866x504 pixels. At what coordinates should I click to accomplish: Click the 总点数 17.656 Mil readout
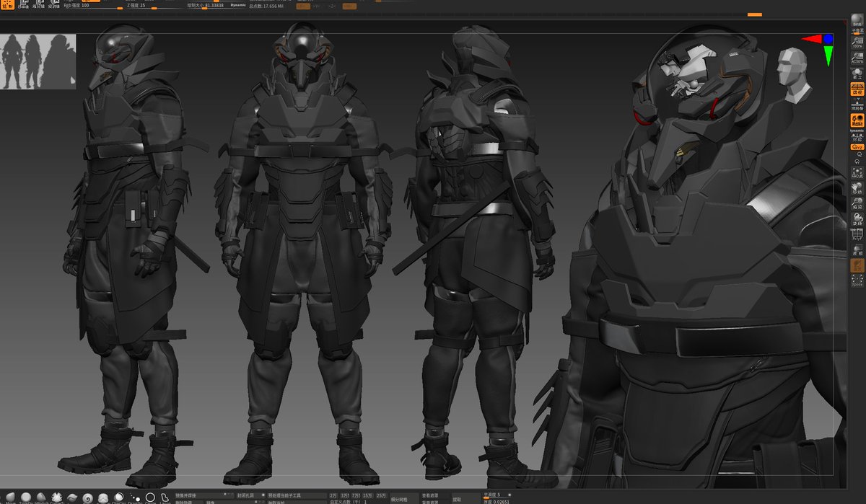click(267, 6)
